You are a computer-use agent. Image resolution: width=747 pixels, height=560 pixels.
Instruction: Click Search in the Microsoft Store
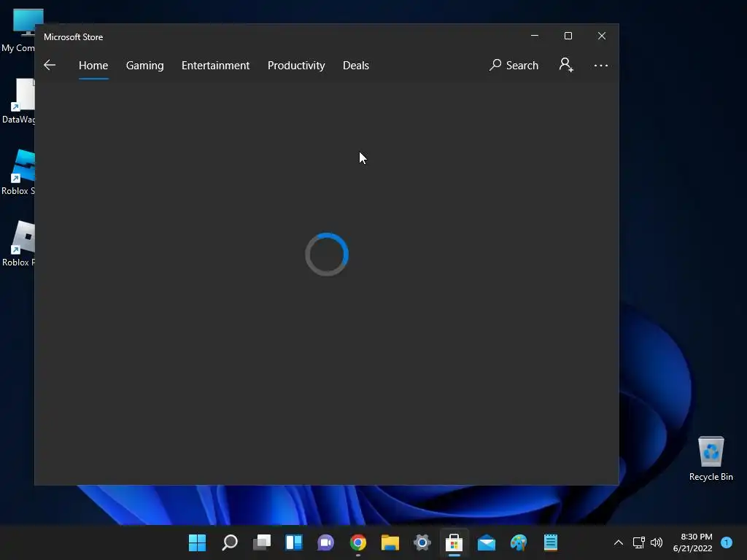tap(514, 65)
